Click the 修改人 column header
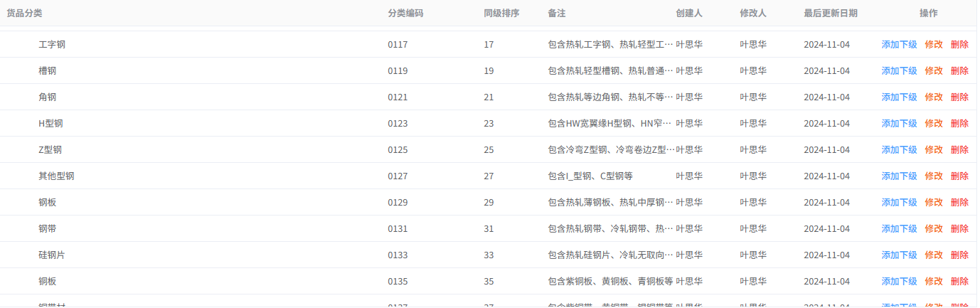This screenshot has height=308, width=980. (753, 13)
